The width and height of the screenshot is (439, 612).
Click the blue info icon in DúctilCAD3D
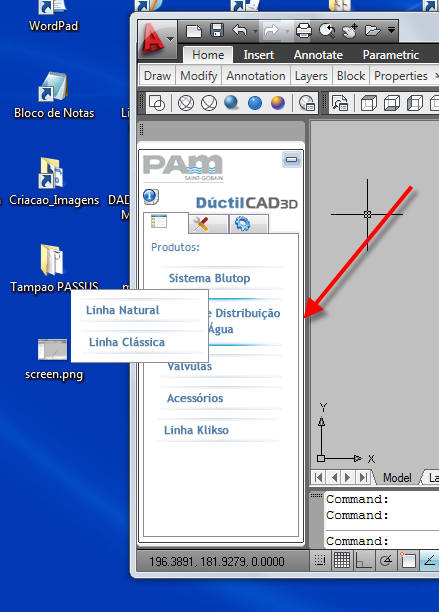(x=151, y=196)
